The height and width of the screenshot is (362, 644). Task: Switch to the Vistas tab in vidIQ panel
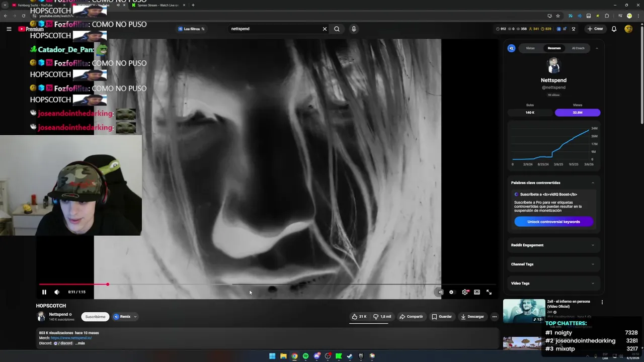[530, 48]
